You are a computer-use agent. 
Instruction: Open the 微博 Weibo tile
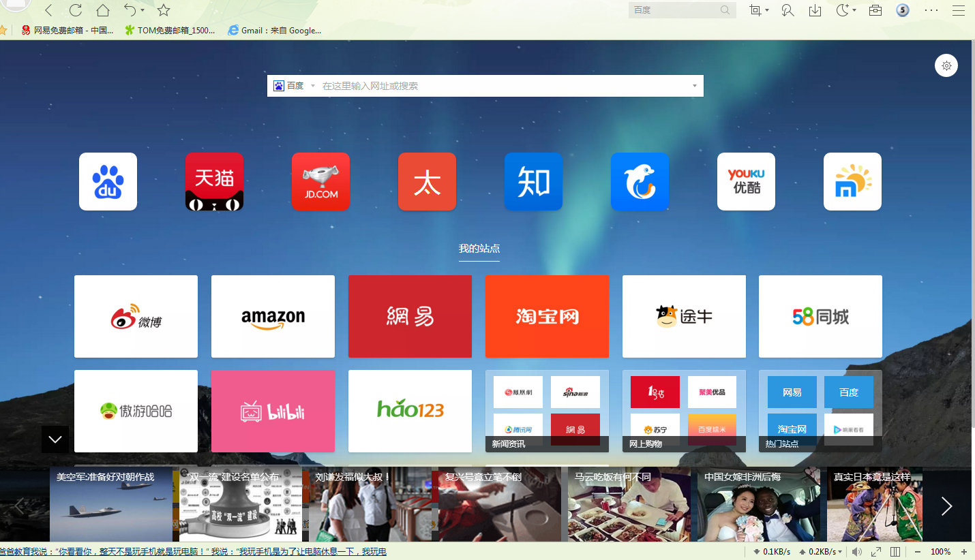pyautogui.click(x=136, y=316)
